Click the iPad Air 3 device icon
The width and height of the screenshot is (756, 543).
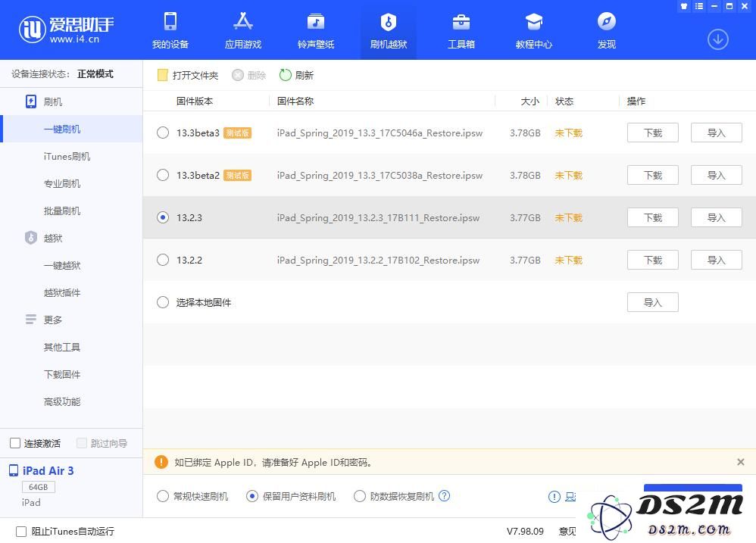pos(14,471)
